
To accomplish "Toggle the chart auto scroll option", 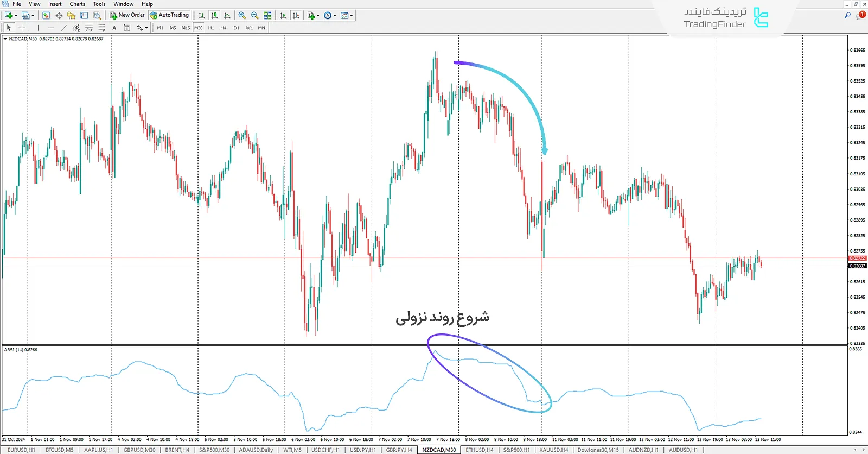I will (283, 16).
